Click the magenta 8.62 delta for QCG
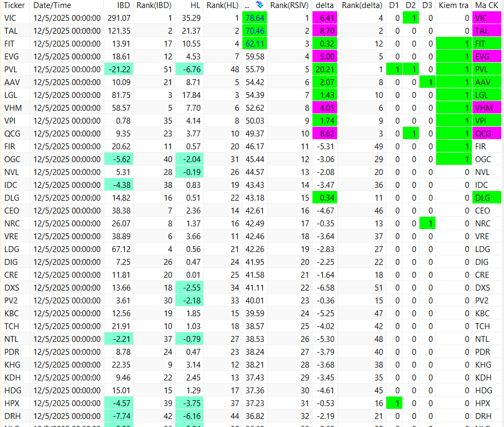The height and width of the screenshot is (427, 504). (325, 134)
